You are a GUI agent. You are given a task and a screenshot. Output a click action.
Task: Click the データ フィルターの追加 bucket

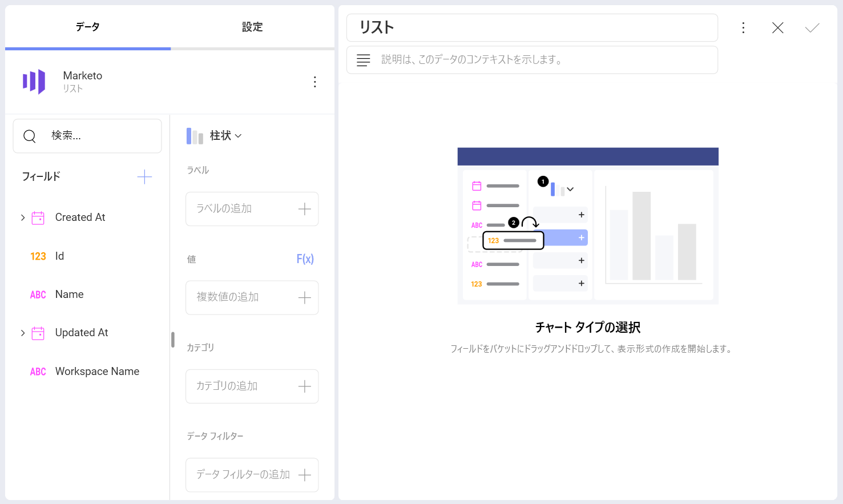coord(252,475)
